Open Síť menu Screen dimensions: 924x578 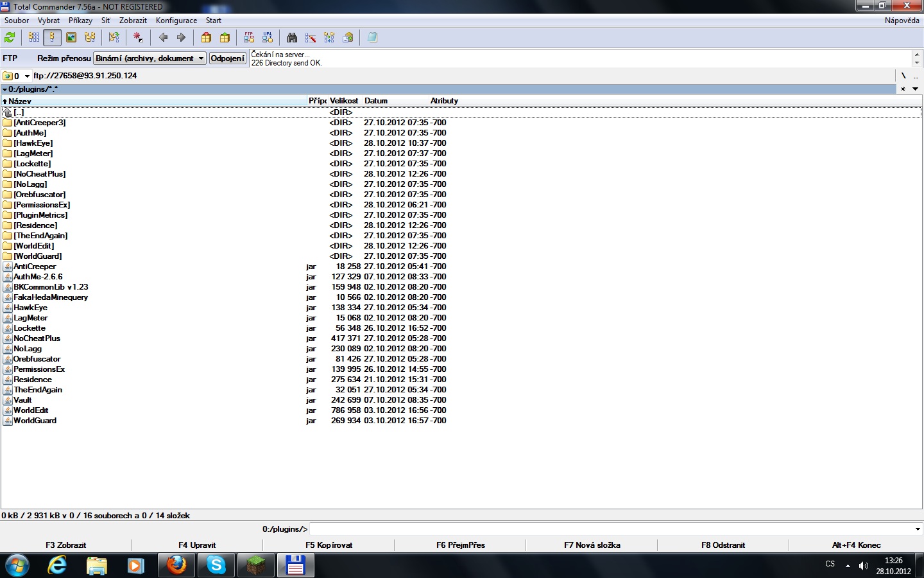click(106, 21)
